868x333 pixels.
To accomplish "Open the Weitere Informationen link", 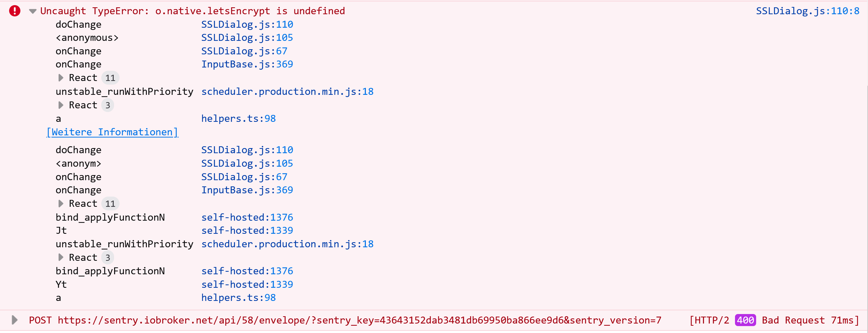I will tap(112, 132).
